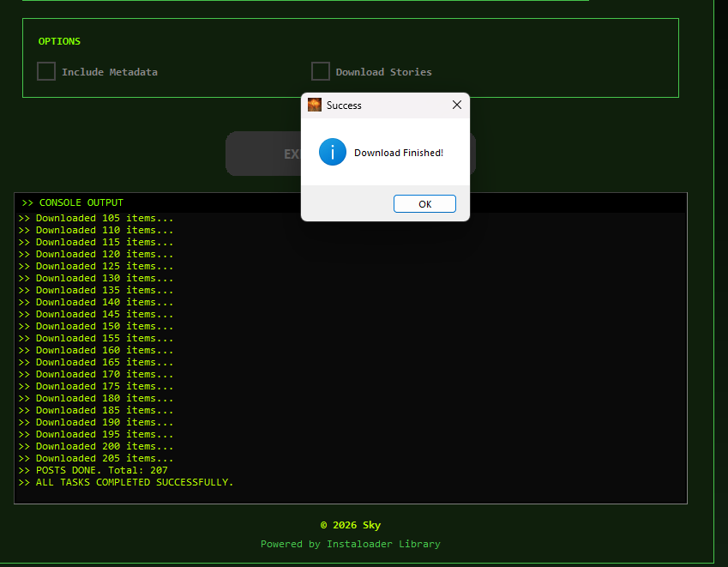
Task: Select the OPTIONS section header
Action: [59, 40]
